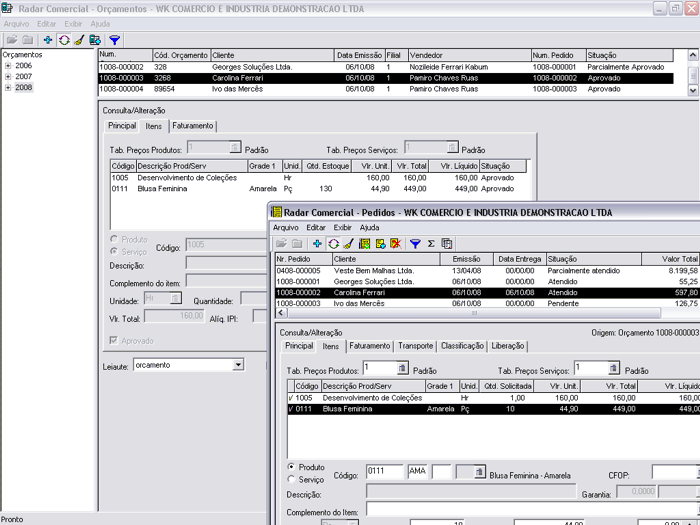700x525 pixels.
Task: Open the Leiaute dropdown list
Action: click(238, 365)
